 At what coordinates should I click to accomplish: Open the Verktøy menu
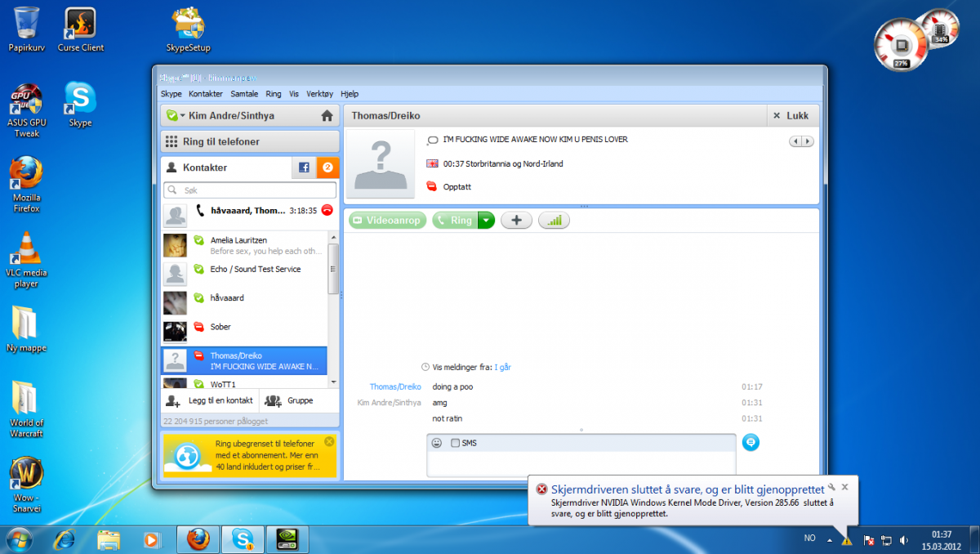tap(319, 94)
